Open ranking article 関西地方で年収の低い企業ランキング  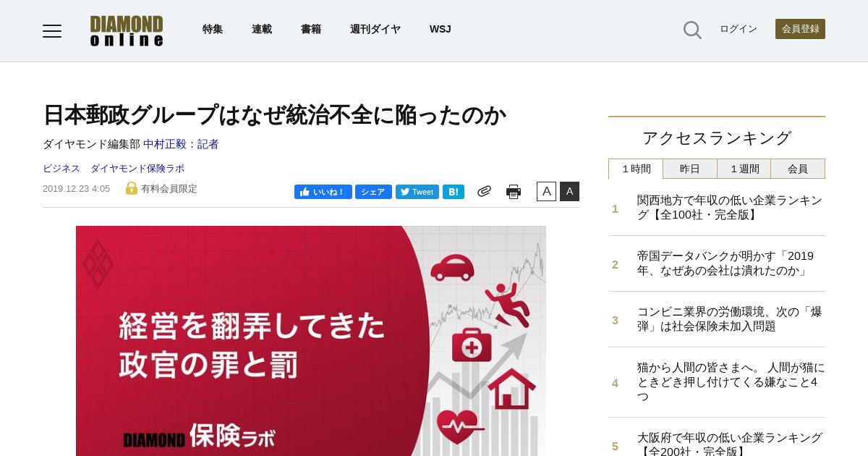[730, 208]
